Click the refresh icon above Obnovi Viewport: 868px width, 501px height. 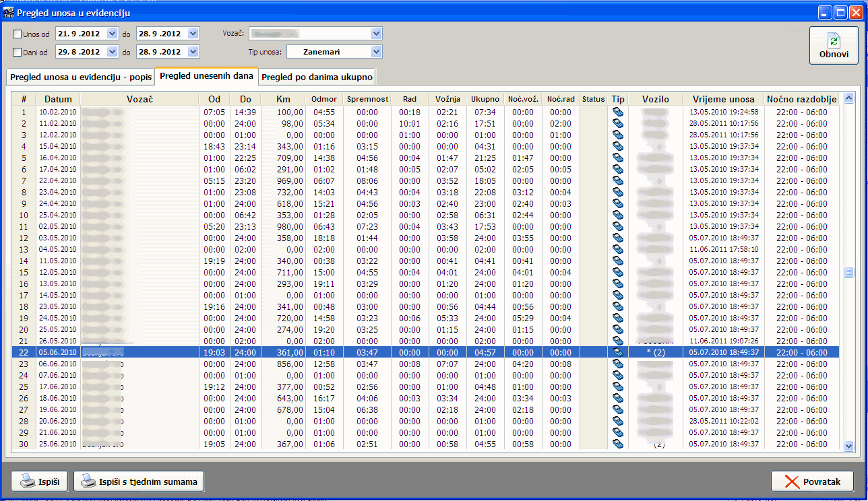834,40
